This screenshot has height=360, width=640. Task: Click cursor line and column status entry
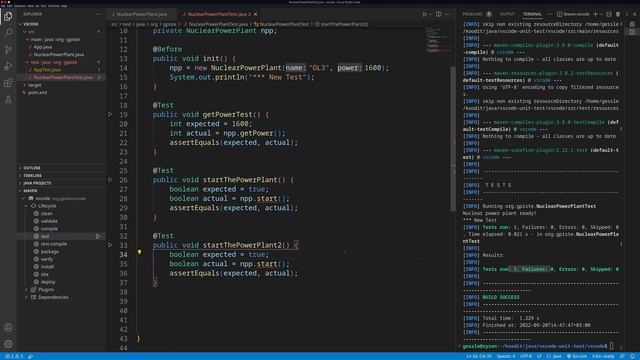[479, 356]
